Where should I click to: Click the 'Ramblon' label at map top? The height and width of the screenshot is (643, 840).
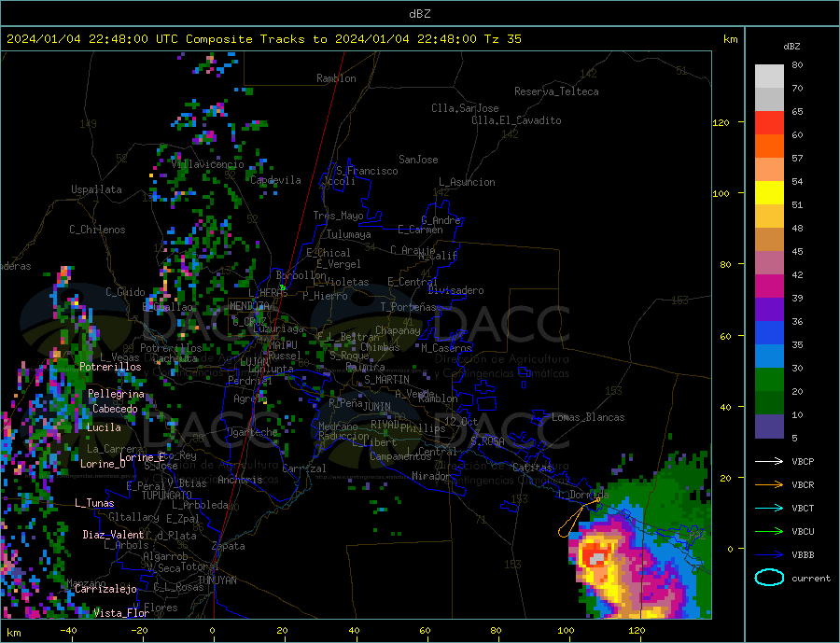point(336,78)
